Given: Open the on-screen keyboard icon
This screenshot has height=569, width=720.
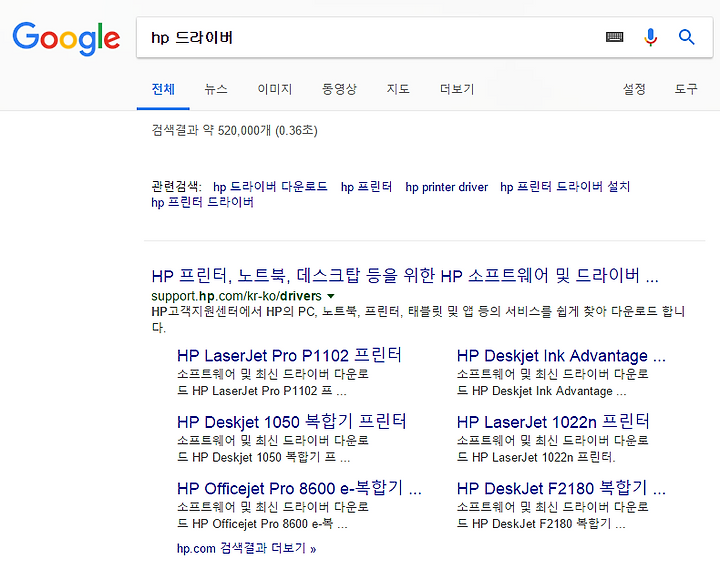Looking at the screenshot, I should click(614, 37).
